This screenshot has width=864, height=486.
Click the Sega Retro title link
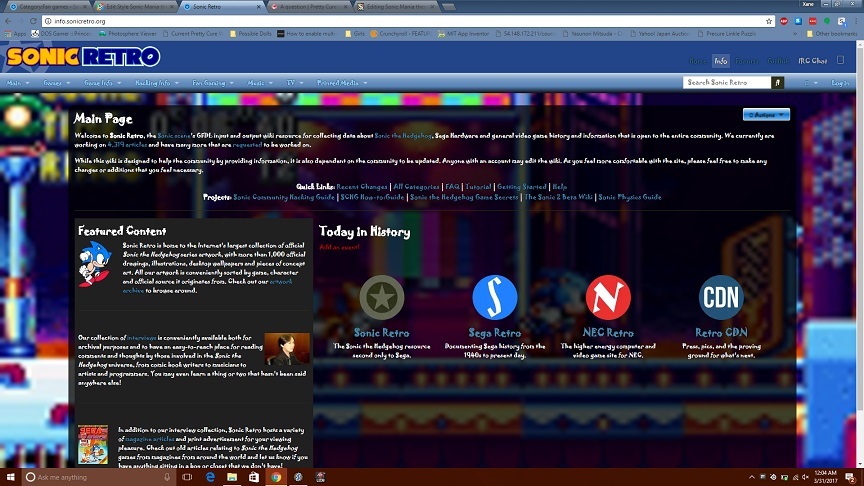(494, 333)
